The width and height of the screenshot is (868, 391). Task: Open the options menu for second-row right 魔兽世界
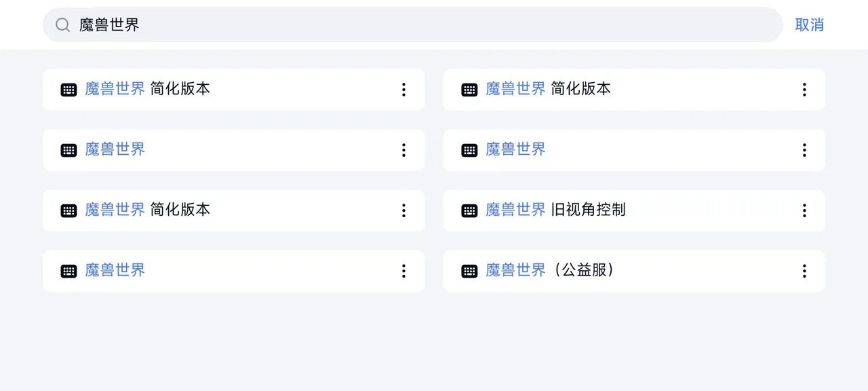[x=804, y=149]
